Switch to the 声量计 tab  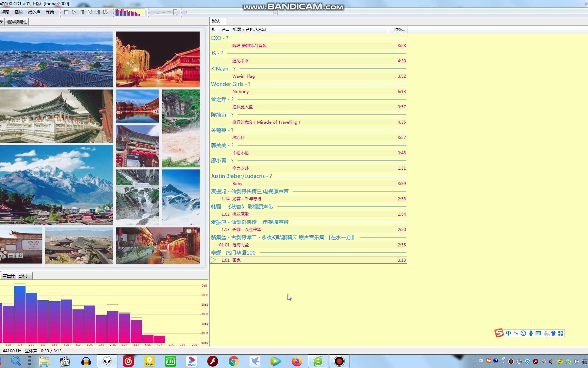[x=9, y=276]
